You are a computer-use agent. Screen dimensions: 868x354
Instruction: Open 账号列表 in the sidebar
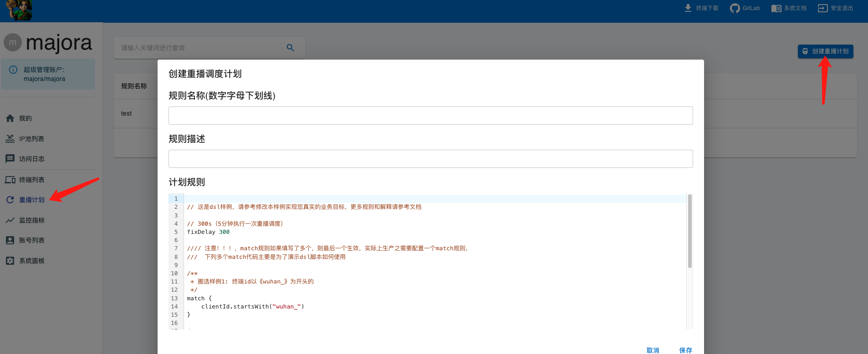pyautogui.click(x=31, y=240)
